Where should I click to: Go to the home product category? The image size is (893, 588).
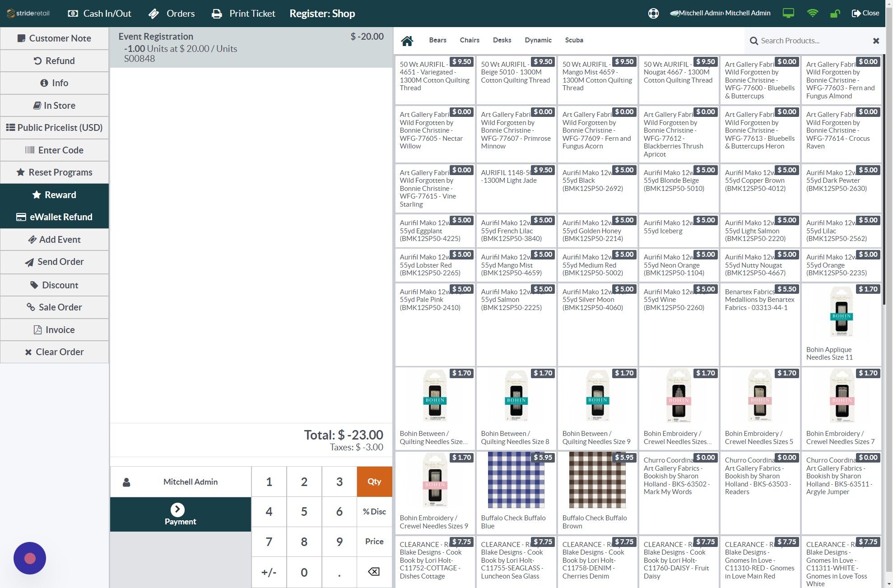(407, 41)
